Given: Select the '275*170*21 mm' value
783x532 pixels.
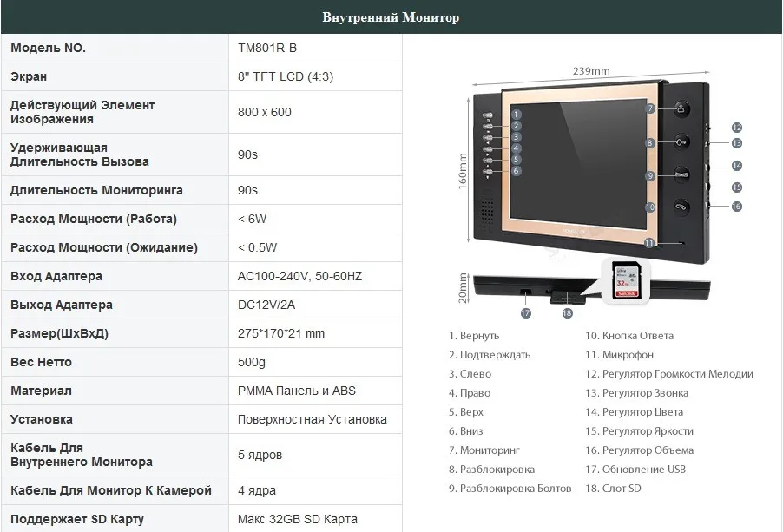Looking at the screenshot, I should tap(281, 333).
